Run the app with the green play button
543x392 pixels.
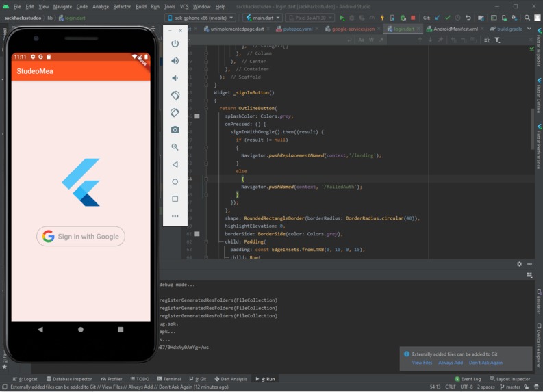(342, 18)
